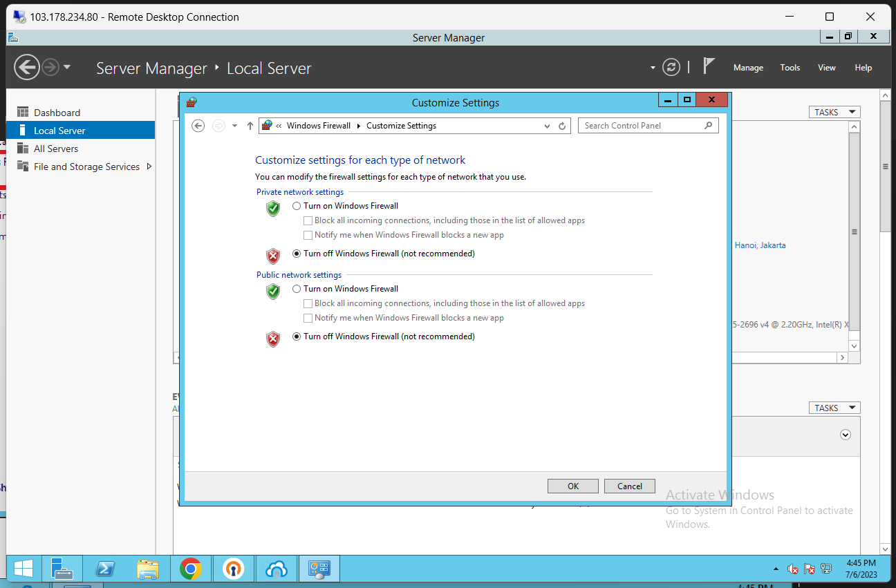Viewport: 896px width, 588px height.
Task: Open the notifications flag in Server Manager
Action: pyautogui.click(x=709, y=66)
